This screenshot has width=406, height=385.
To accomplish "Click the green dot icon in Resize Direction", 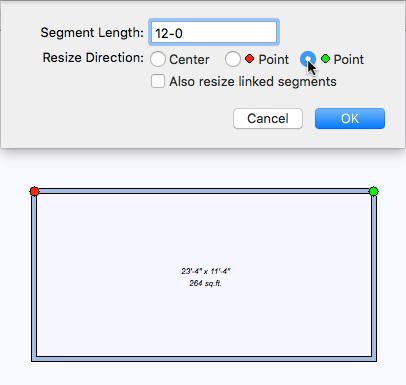I will point(325,59).
